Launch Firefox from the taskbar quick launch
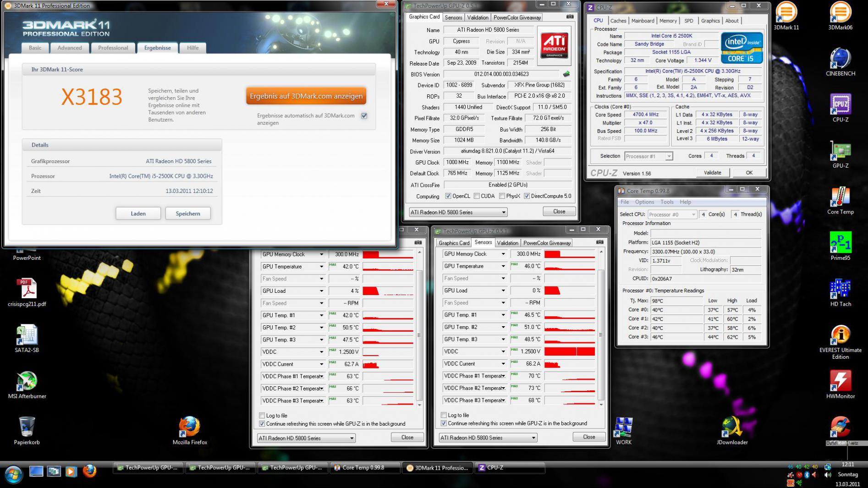The height and width of the screenshot is (488, 868). (89, 471)
